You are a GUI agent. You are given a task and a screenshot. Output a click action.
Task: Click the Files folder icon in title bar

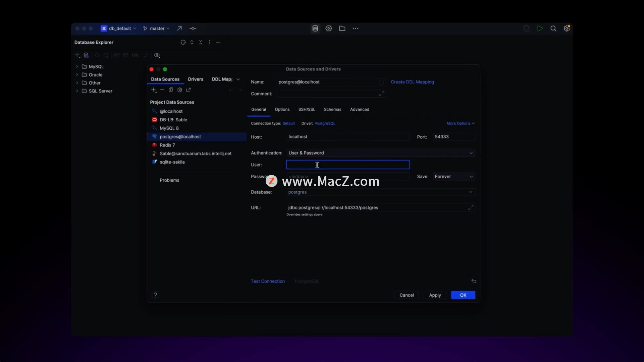coord(342,28)
